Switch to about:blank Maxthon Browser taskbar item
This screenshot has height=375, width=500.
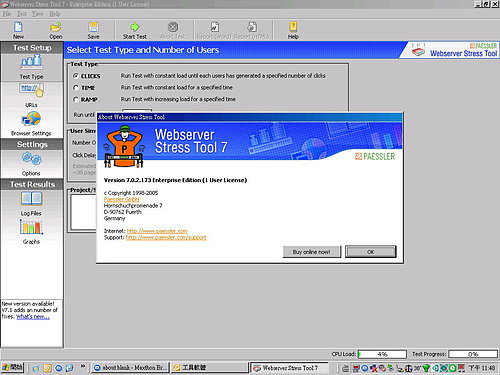pyautogui.click(x=130, y=368)
